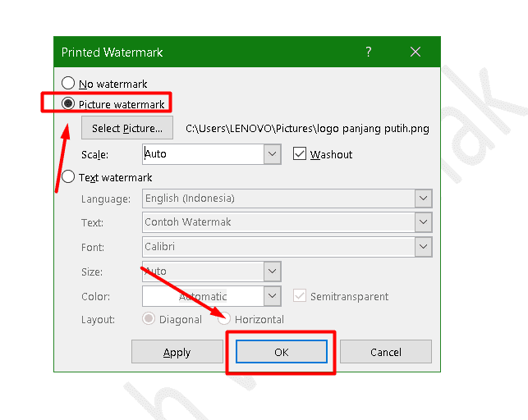The width and height of the screenshot is (528, 420).
Task: Click the Help question mark icon
Action: coord(368,52)
